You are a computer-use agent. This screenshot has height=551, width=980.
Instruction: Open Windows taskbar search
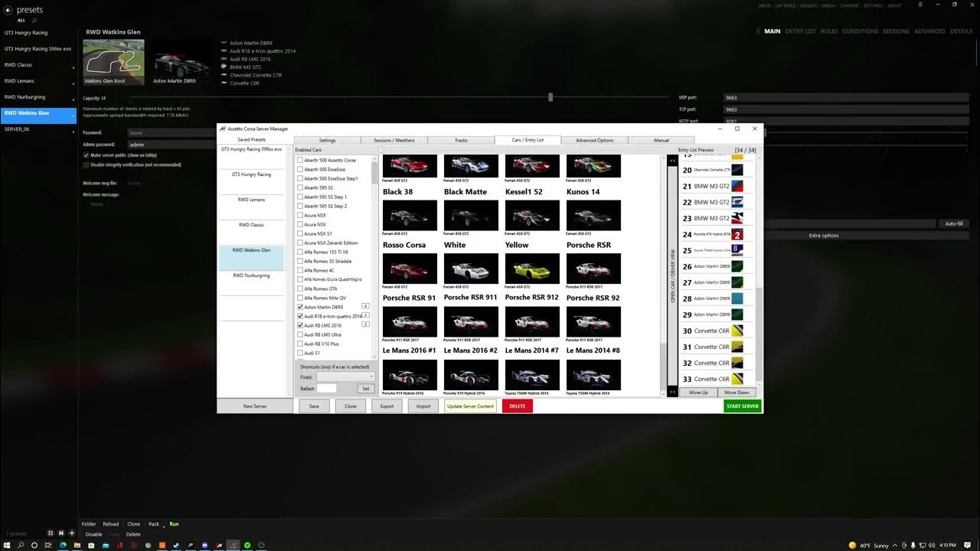point(21,545)
